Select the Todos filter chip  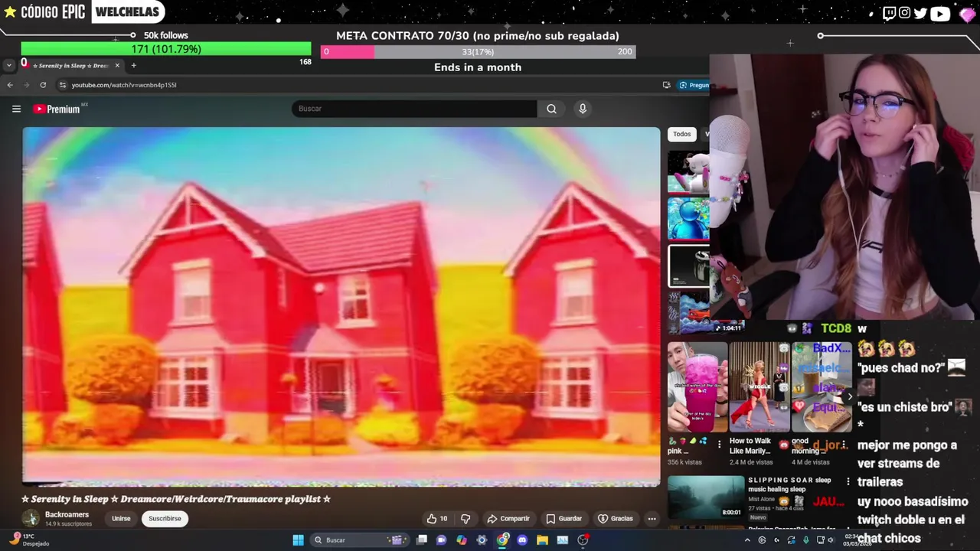tap(681, 134)
